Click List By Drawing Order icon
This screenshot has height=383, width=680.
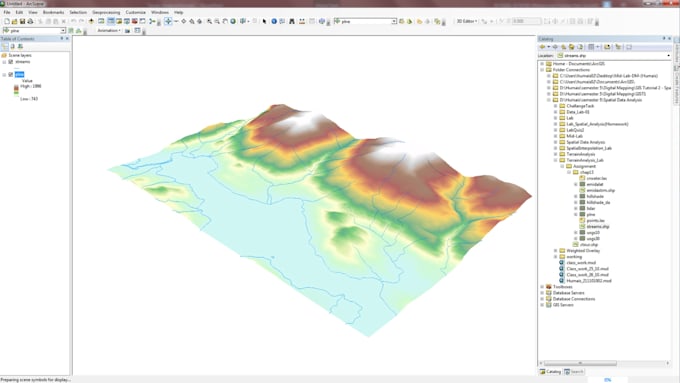5,46
